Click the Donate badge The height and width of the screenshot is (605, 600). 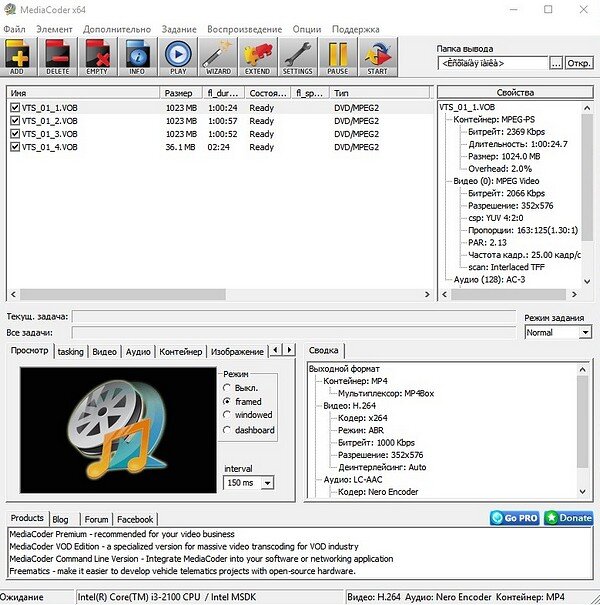(569, 518)
